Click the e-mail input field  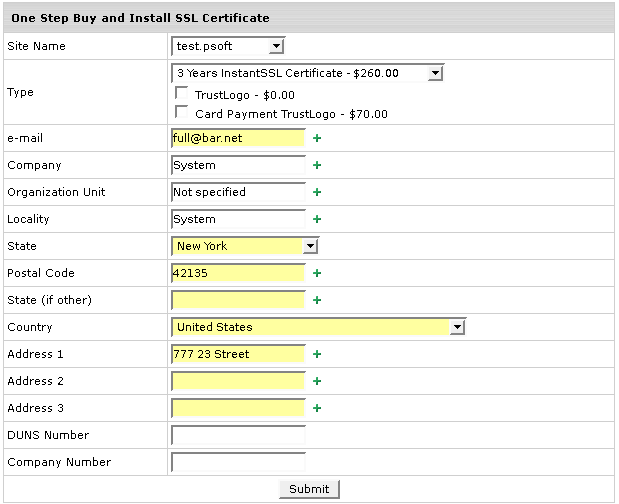point(238,138)
